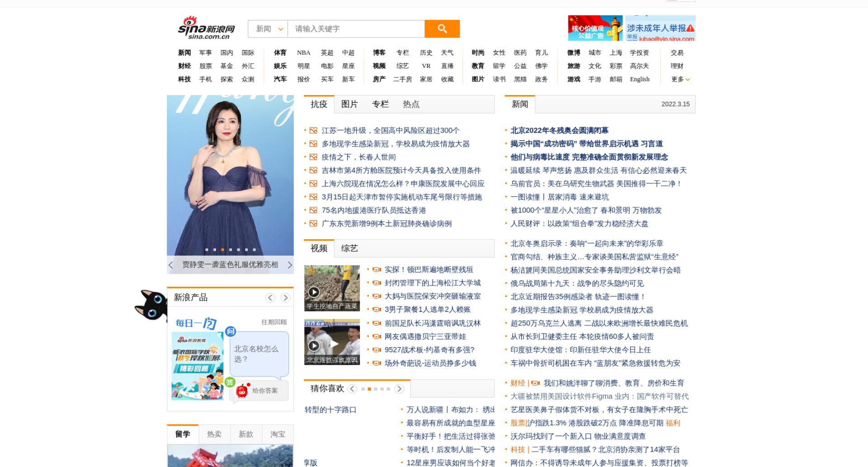Image resolution: width=868 pixels, height=467 pixels.
Task: Go to next slideshow photo arrow
Action: tap(290, 265)
